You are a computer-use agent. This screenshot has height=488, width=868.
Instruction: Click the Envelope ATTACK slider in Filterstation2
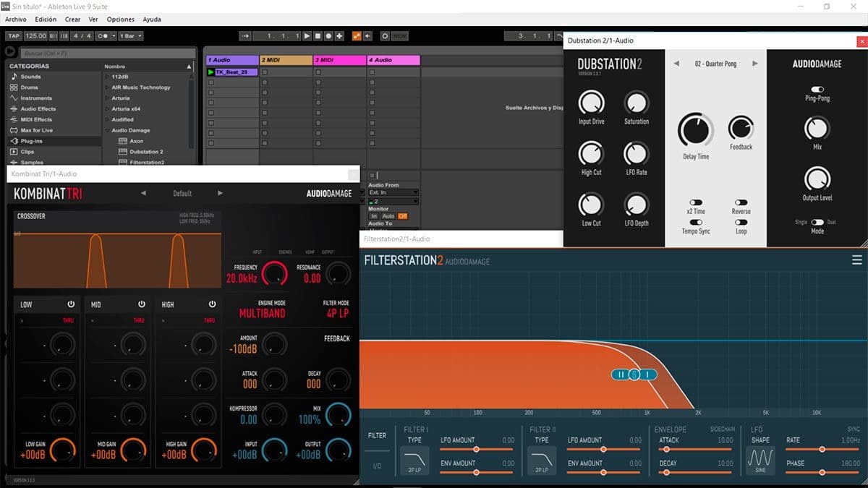coord(694,449)
